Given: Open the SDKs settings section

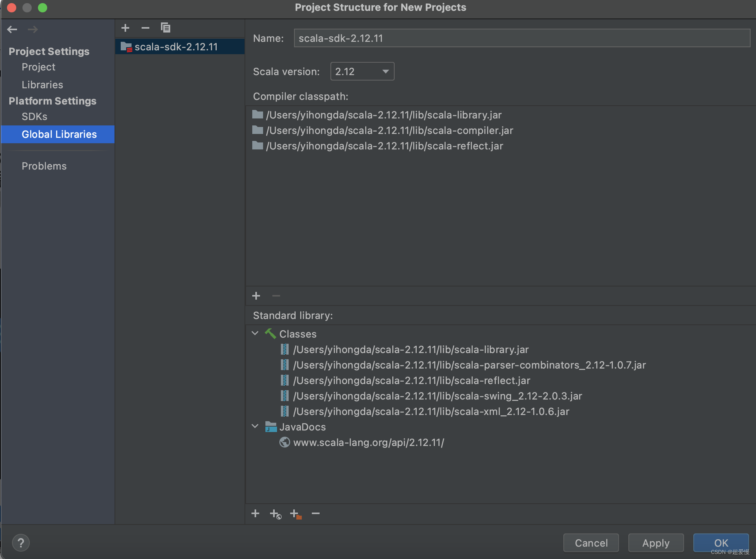Looking at the screenshot, I should [x=34, y=117].
